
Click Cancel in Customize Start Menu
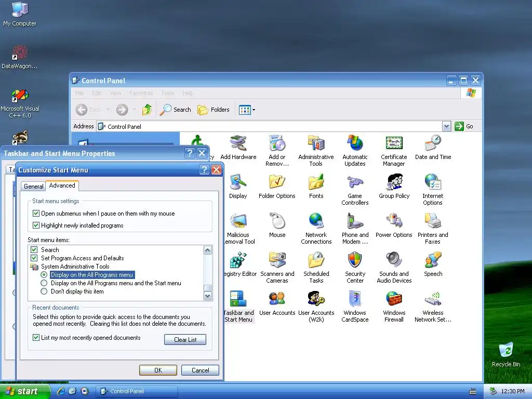[x=200, y=370]
